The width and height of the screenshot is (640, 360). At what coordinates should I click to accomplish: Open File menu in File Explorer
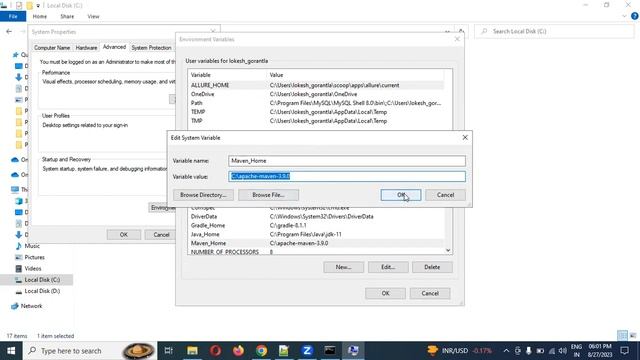point(13,16)
